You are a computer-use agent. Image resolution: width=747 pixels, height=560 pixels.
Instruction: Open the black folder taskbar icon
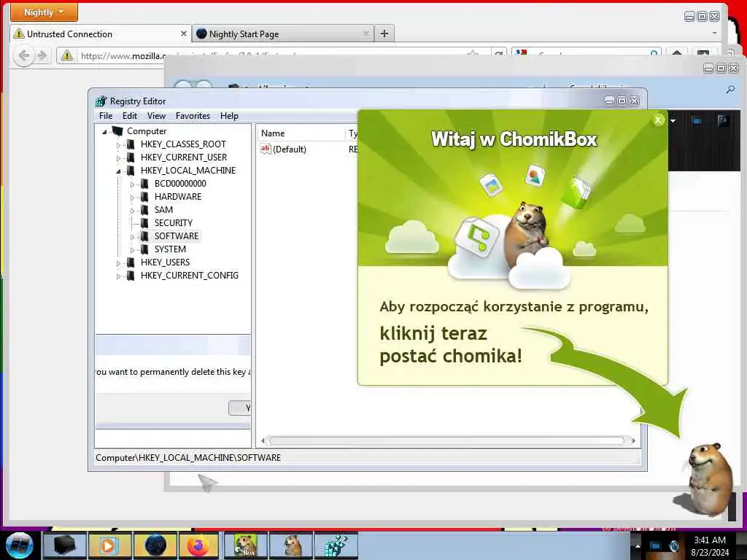[x=65, y=545]
